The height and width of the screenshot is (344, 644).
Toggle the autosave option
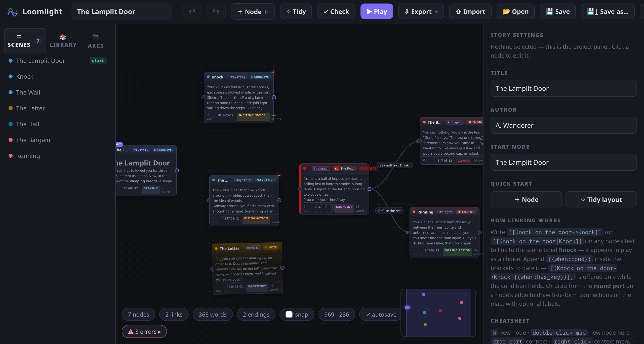pos(381,314)
